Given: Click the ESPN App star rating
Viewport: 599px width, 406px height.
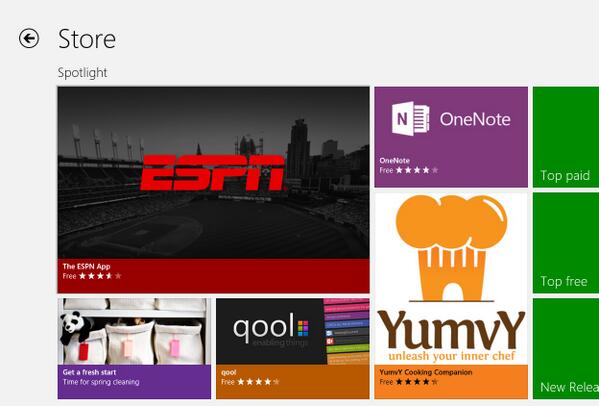Looking at the screenshot, I should 100,276.
